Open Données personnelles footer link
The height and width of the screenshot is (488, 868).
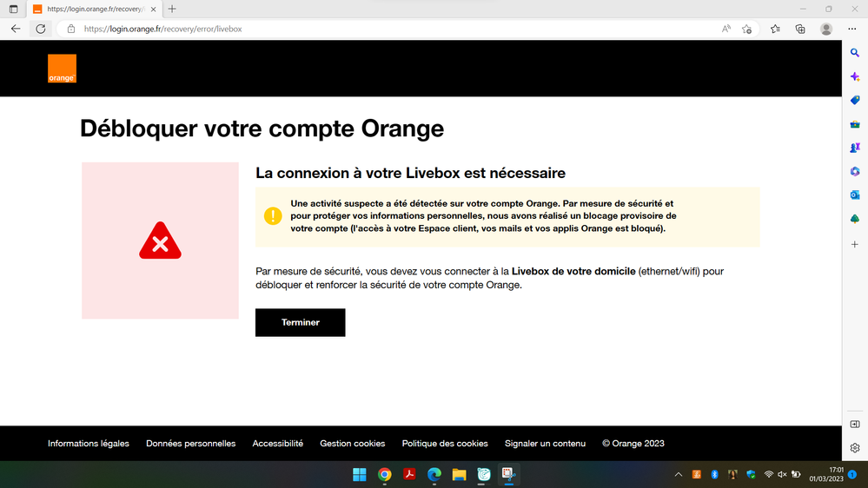click(x=190, y=443)
